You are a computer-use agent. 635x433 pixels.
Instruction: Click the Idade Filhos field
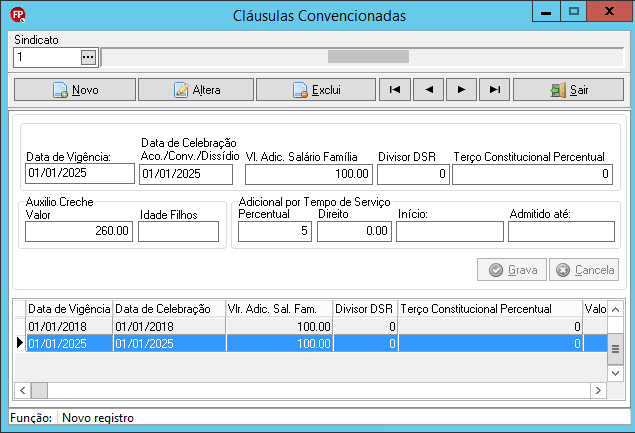179,231
